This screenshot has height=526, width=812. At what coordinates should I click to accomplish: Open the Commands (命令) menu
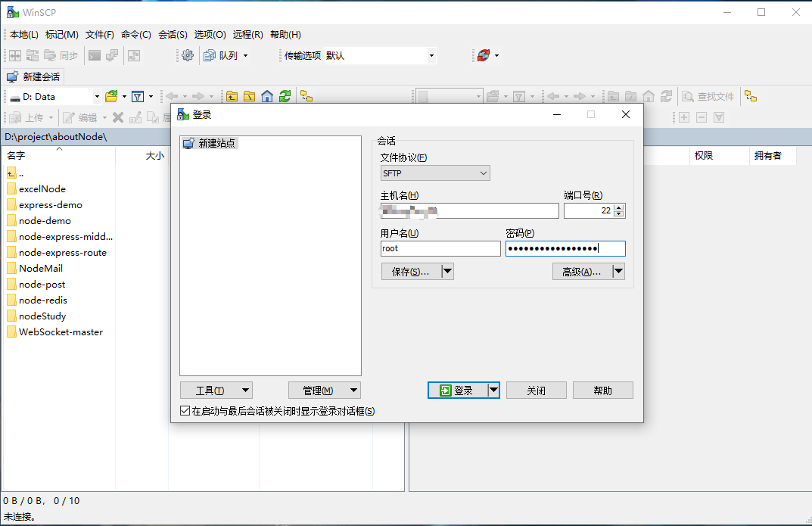coord(136,35)
